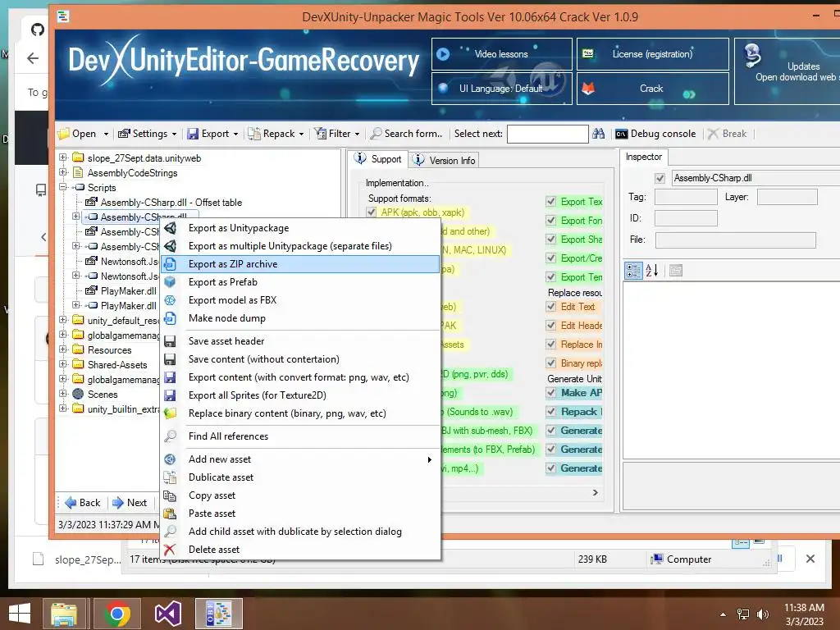The height and width of the screenshot is (630, 840).
Task: Open Video lessons button
Action: [x=501, y=54]
